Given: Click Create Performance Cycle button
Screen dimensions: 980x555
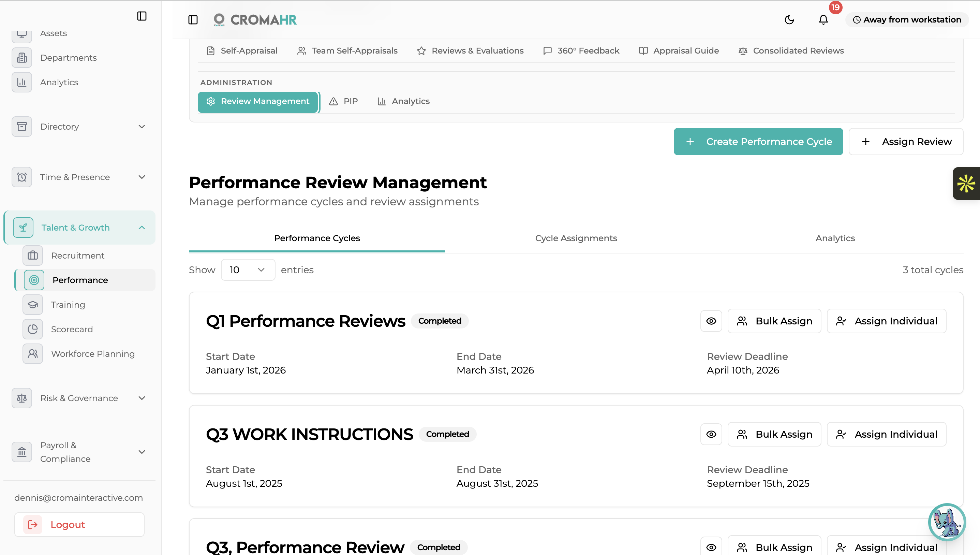Looking at the screenshot, I should point(758,142).
